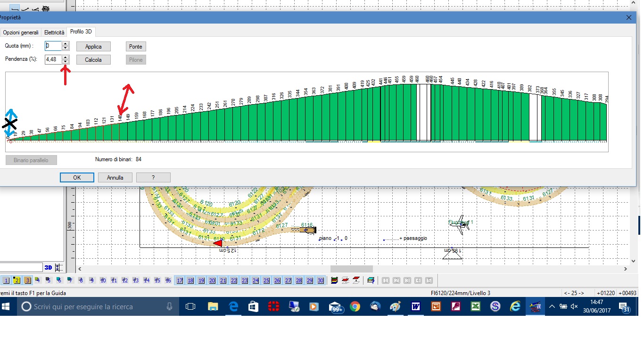Toggle layer 18 button

190,280
